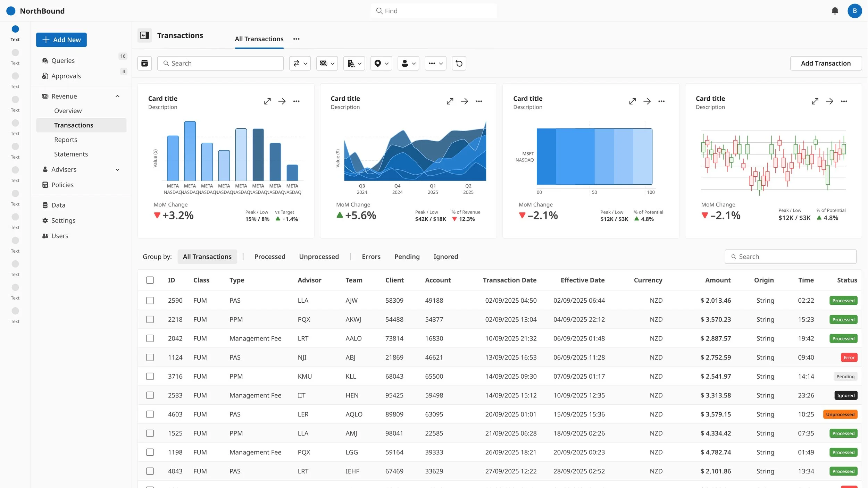Group by Unprocessed

click(319, 256)
